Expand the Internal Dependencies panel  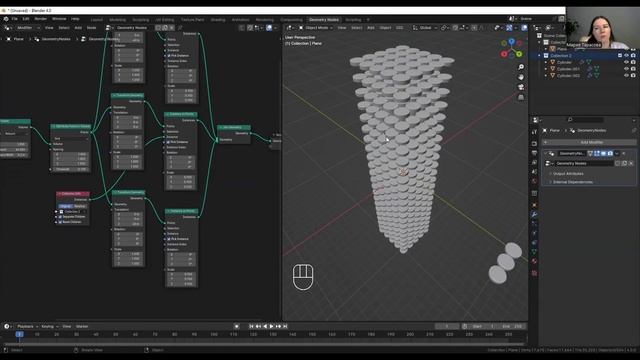tap(573, 182)
